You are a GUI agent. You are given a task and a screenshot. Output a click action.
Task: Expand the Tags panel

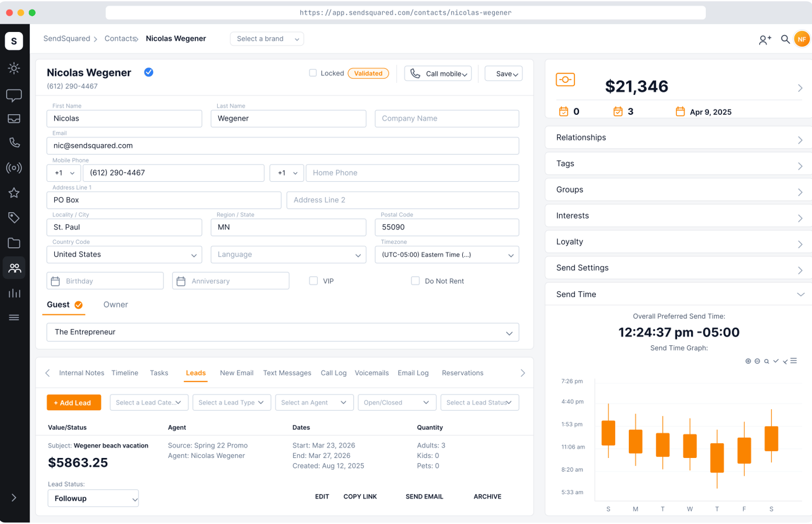679,163
